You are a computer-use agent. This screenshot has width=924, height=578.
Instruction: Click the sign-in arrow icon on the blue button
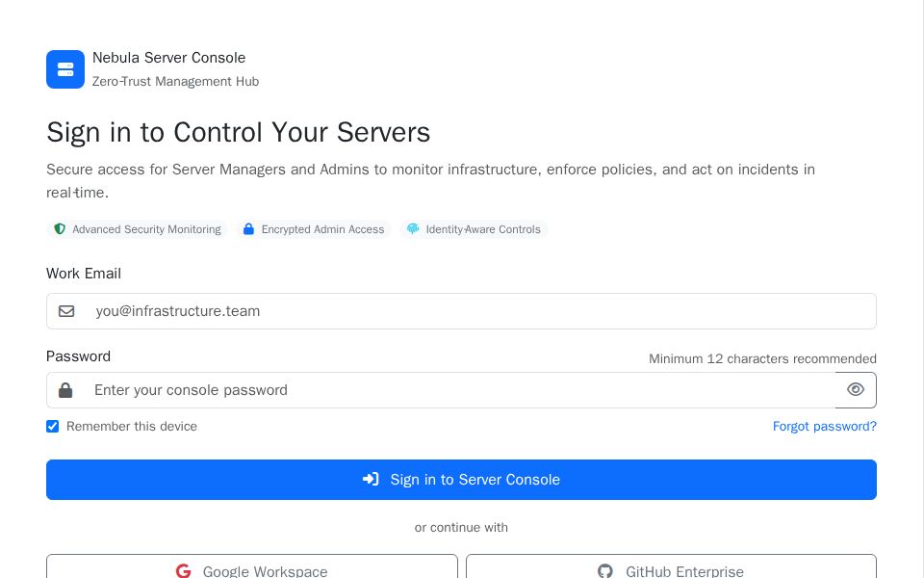(x=372, y=479)
